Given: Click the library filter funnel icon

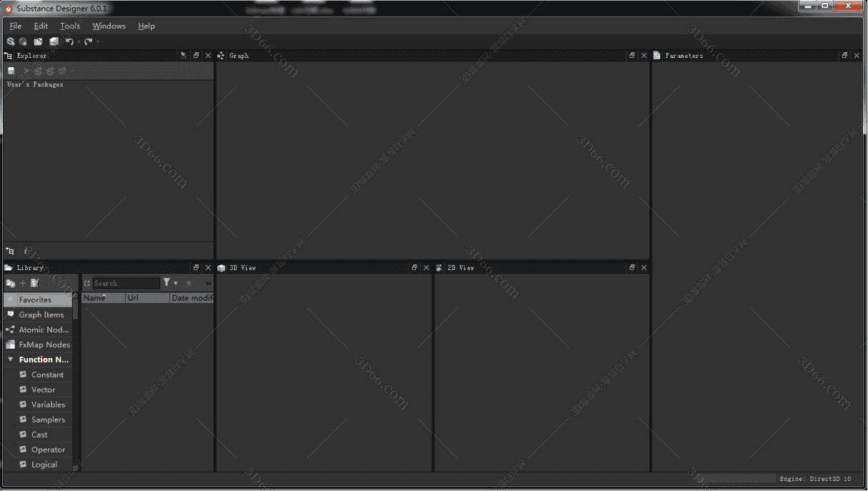Looking at the screenshot, I should [166, 283].
